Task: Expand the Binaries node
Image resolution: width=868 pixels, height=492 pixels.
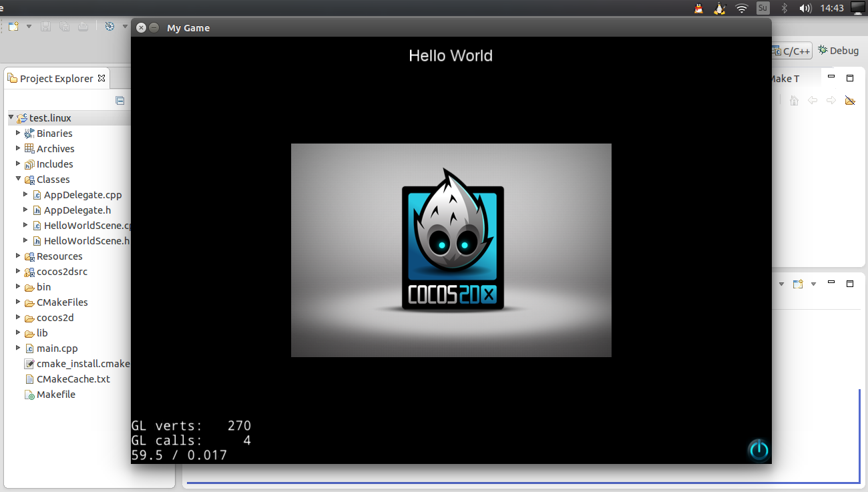Action: click(18, 133)
